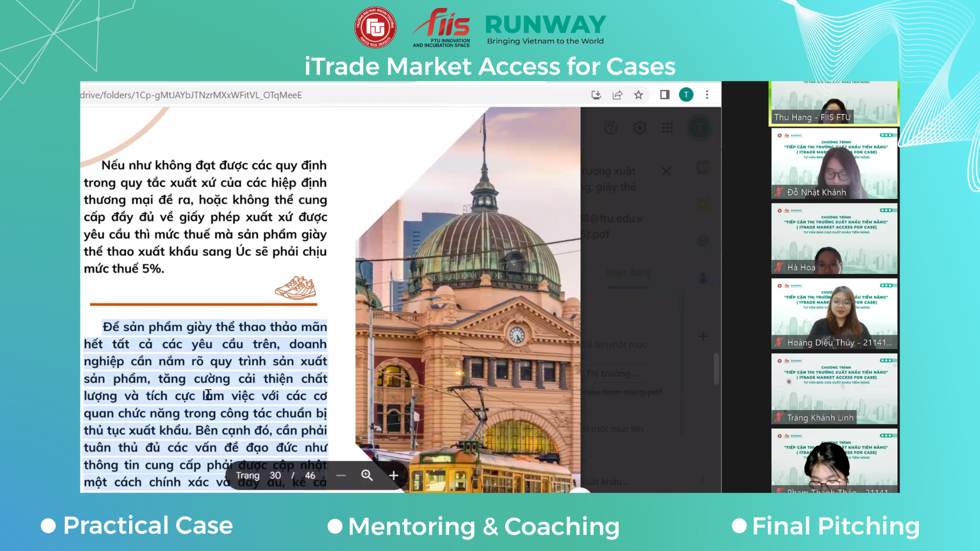This screenshot has width=980, height=551.
Task: Bookmark this page with the star icon
Action: tap(639, 95)
